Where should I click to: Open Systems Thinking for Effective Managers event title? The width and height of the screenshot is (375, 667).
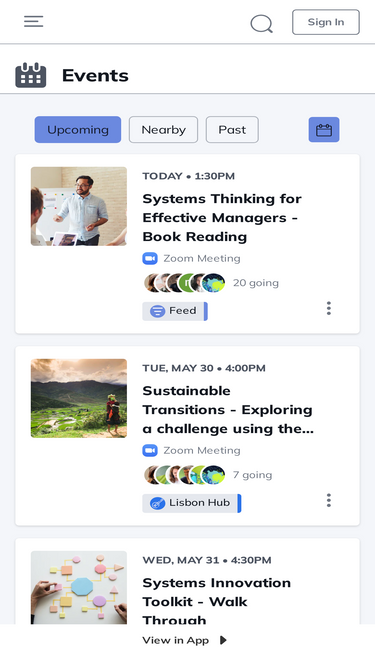coord(222,217)
